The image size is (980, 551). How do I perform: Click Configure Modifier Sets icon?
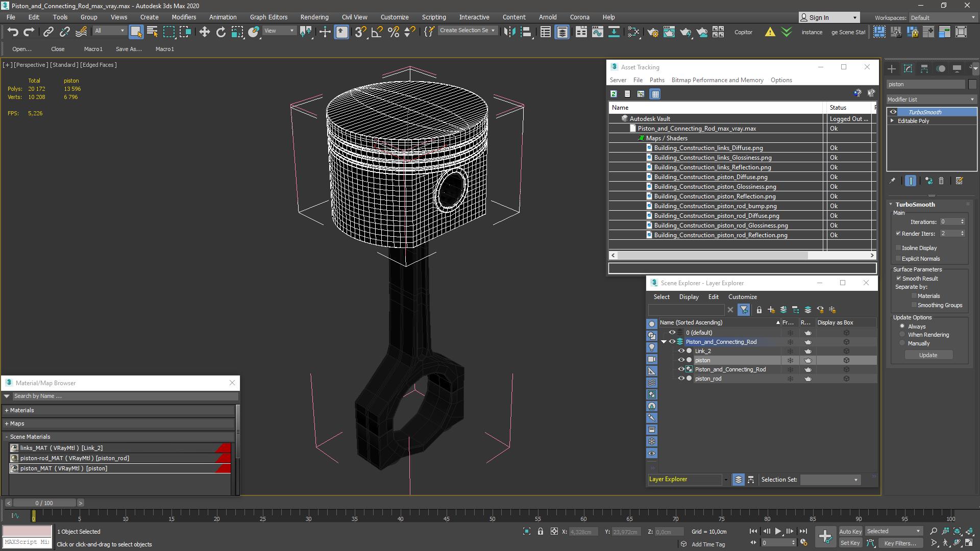coord(959,181)
